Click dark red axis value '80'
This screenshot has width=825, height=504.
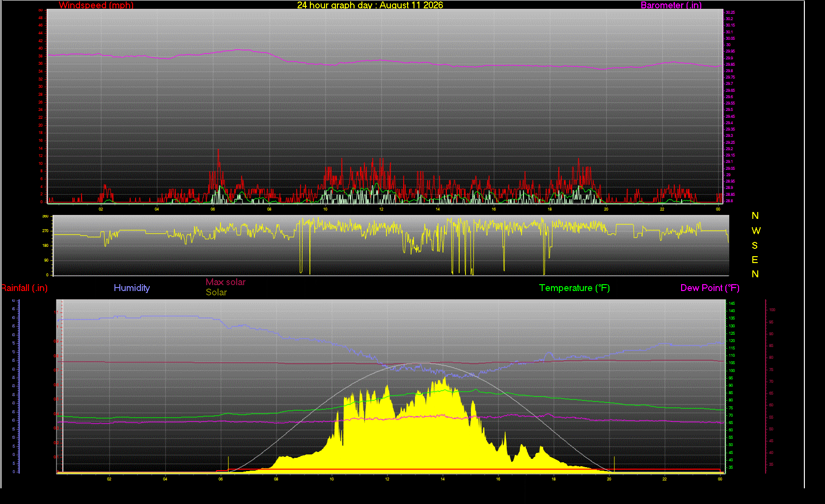pos(771,357)
